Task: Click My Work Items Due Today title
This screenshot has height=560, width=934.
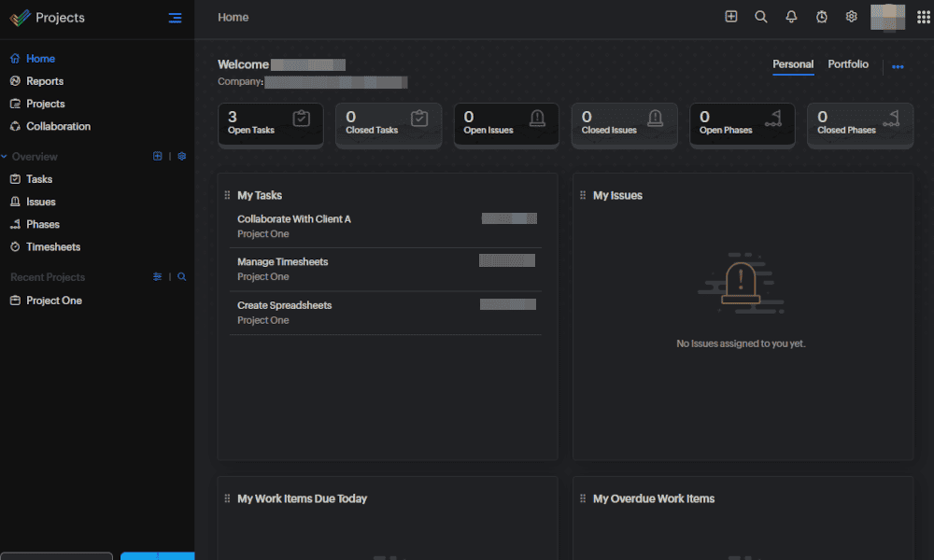Action: click(x=302, y=498)
